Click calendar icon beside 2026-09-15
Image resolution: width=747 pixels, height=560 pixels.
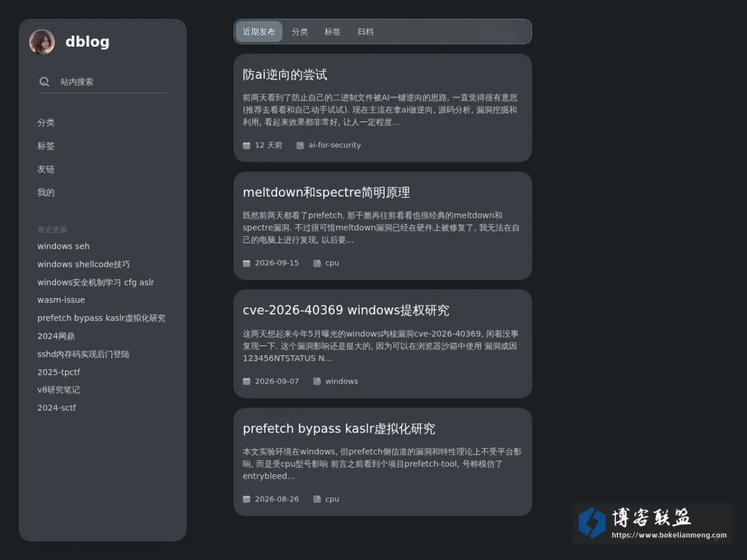coord(247,263)
